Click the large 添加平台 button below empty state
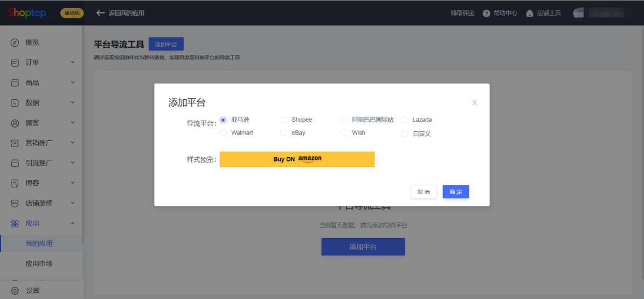This screenshot has width=644, height=299. (x=363, y=247)
